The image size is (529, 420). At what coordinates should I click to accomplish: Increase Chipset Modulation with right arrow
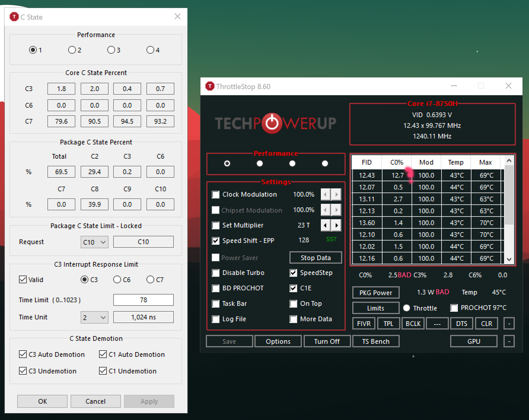pyautogui.click(x=336, y=210)
